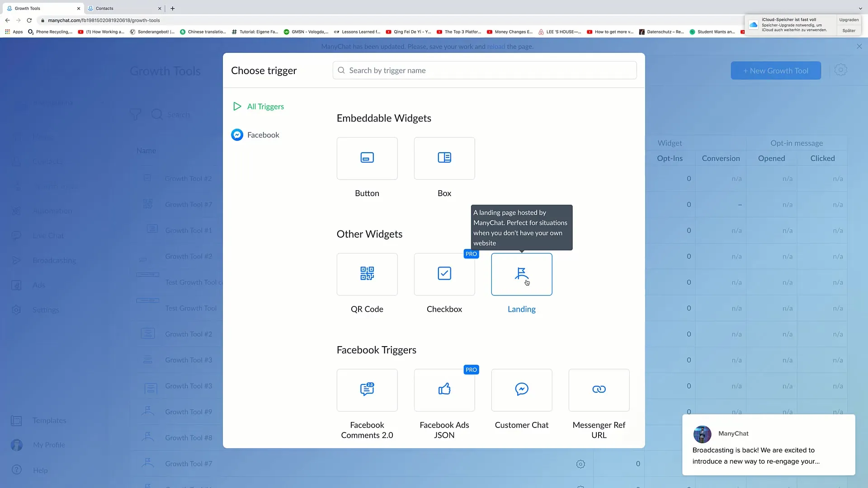Viewport: 868px width, 488px height.
Task: Open the Phone Recycling bookmark
Action: click(x=50, y=32)
